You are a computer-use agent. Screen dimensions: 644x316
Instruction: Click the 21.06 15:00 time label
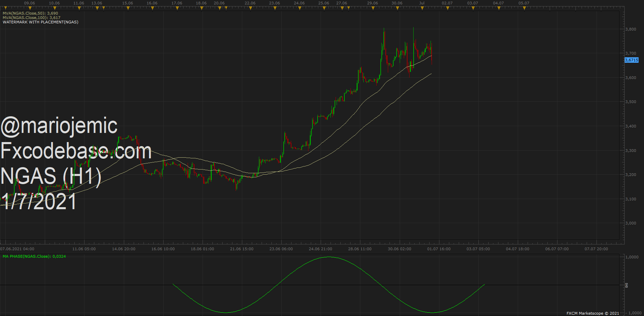242,249
